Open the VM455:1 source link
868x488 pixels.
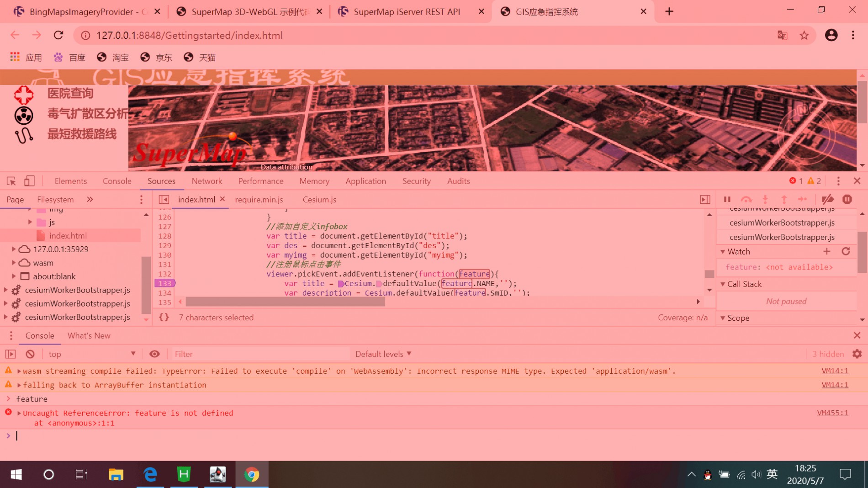tap(832, 413)
